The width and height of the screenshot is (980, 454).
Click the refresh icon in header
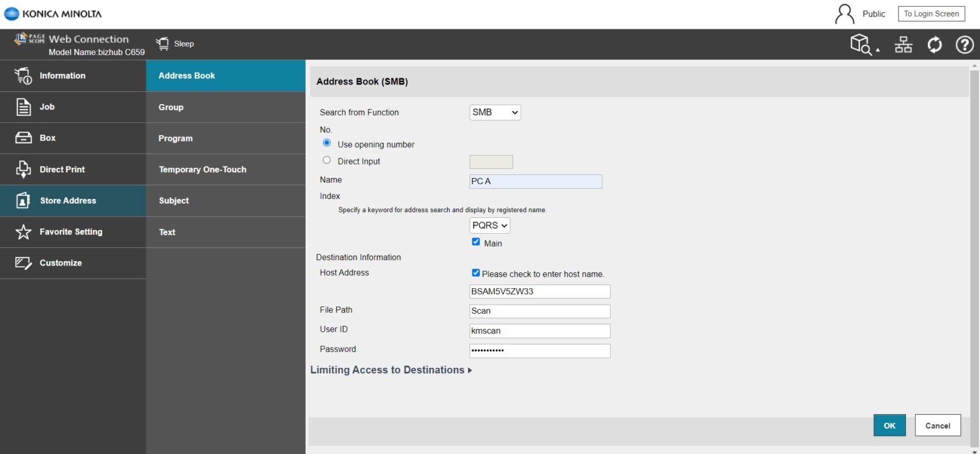point(934,45)
